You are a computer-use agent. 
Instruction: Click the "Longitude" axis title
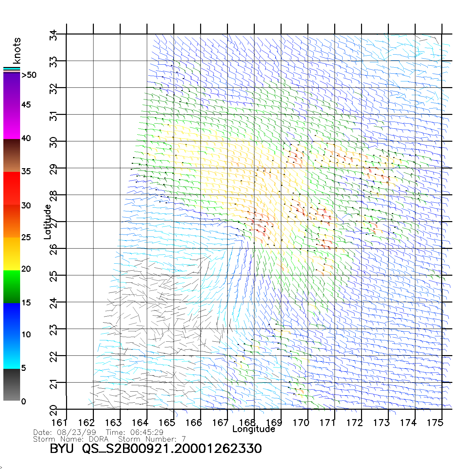coord(254,429)
